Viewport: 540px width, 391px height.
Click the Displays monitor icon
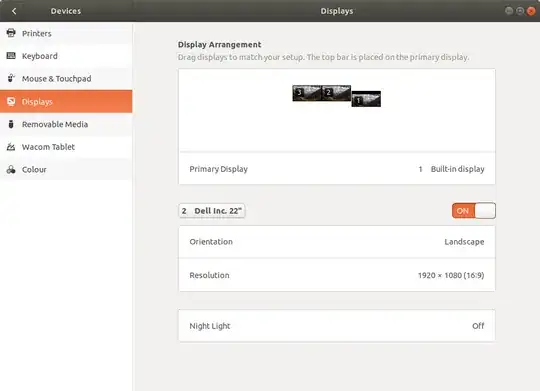click(x=11, y=101)
